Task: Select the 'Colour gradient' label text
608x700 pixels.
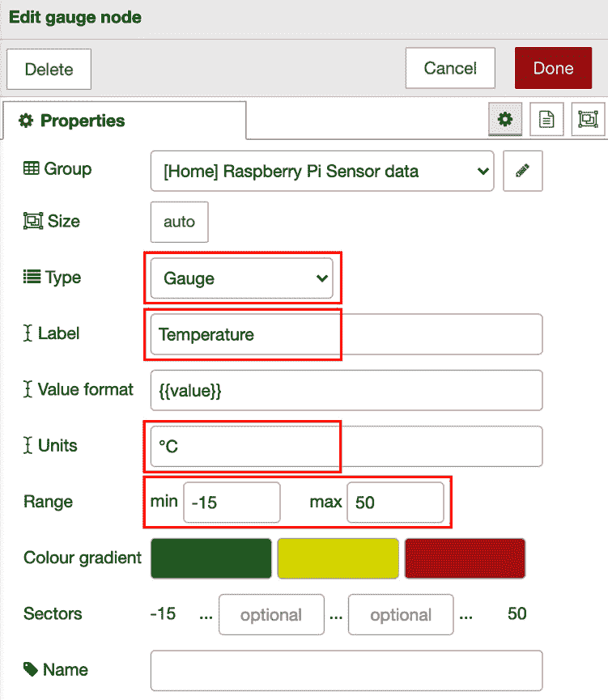Action: point(83,558)
